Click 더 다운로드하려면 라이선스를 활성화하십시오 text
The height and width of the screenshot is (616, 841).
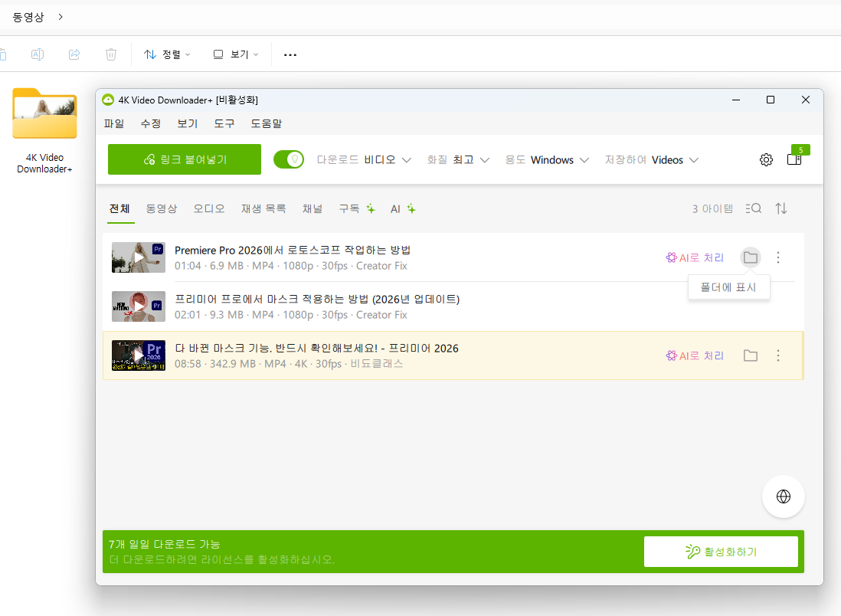pyautogui.click(x=222, y=559)
